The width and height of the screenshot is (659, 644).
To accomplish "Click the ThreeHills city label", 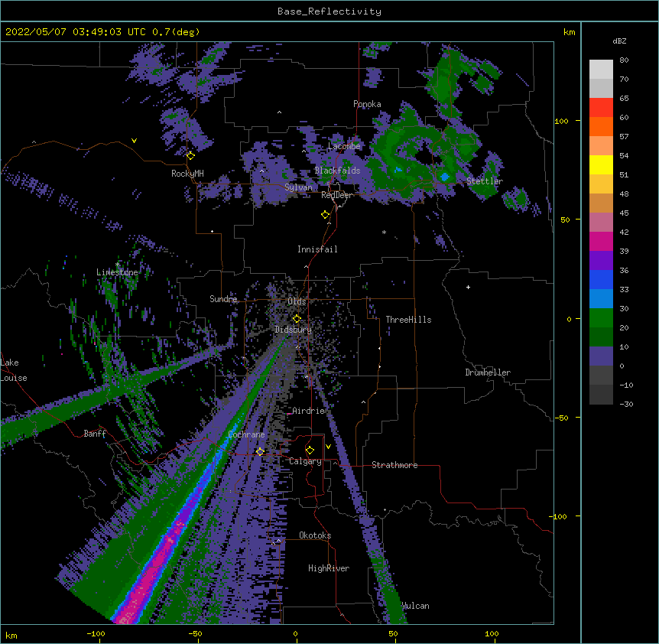I will 408,320.
